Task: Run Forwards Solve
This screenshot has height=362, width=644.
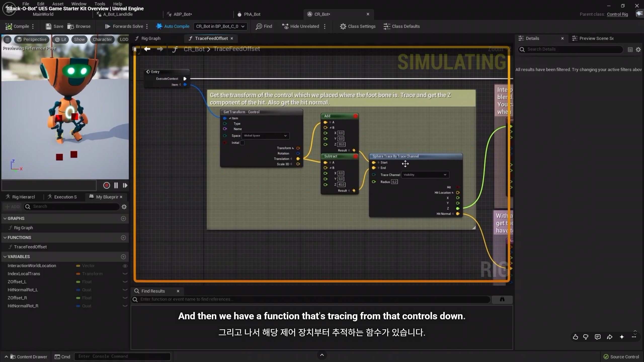Action: pos(124,26)
